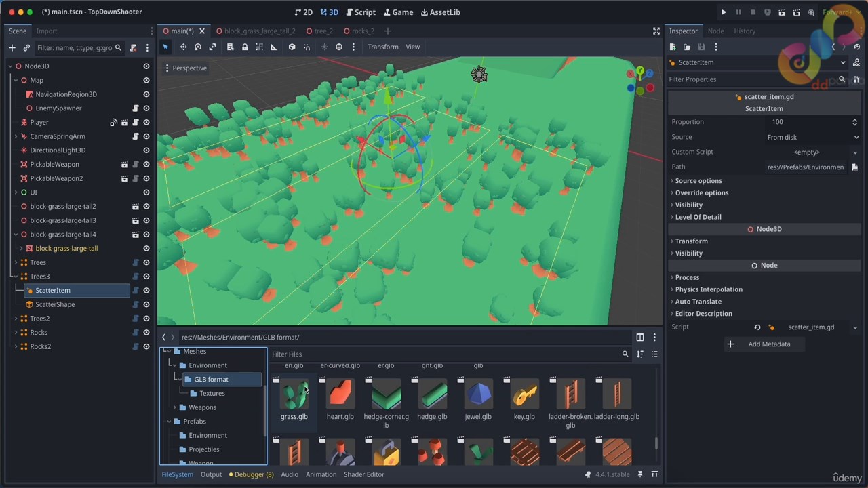Toggle preview sunlight icon
Image resolution: width=868 pixels, height=488 pixels.
[x=324, y=47]
